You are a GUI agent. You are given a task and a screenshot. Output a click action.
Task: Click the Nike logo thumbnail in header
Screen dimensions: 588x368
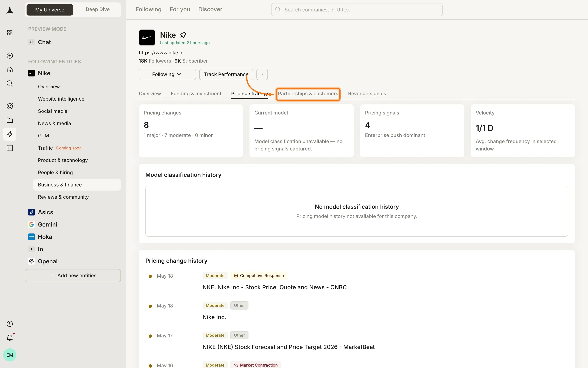147,37
